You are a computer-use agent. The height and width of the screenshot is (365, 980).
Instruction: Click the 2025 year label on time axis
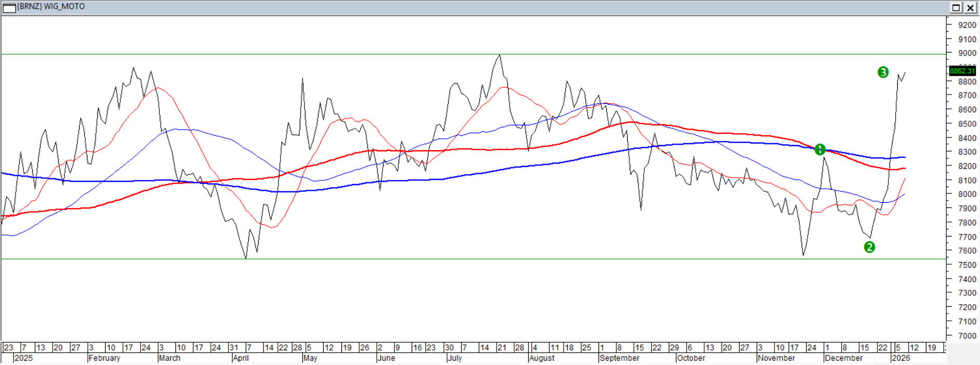pyautogui.click(x=23, y=358)
